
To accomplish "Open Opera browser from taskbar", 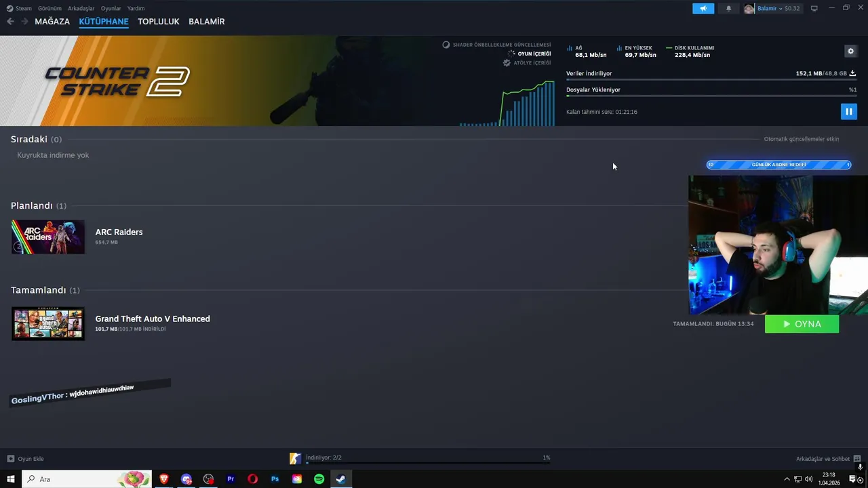I will pyautogui.click(x=252, y=479).
